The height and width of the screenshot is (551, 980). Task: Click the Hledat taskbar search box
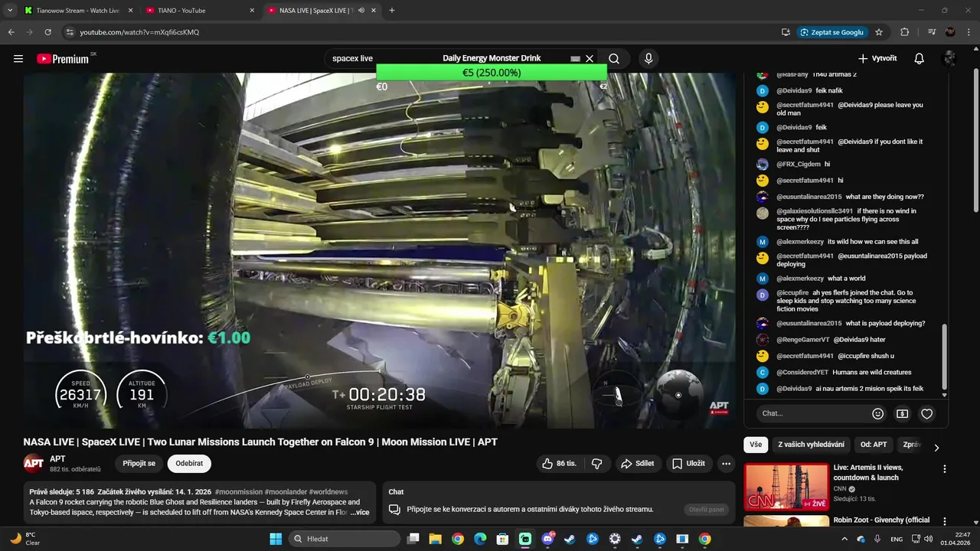[x=345, y=539]
